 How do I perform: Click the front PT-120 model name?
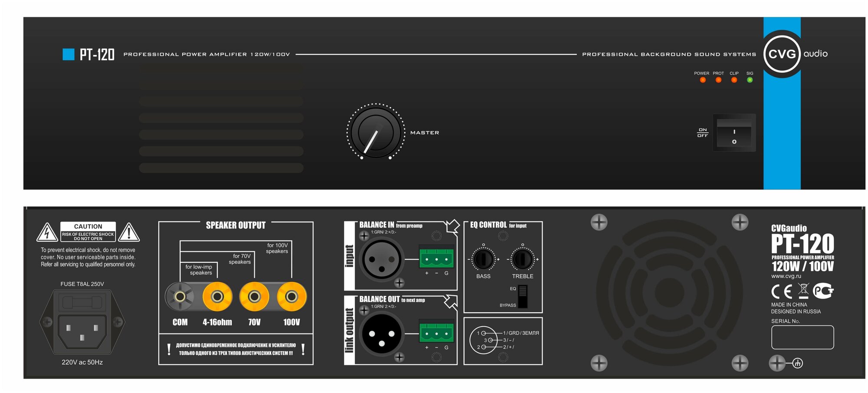(x=97, y=54)
